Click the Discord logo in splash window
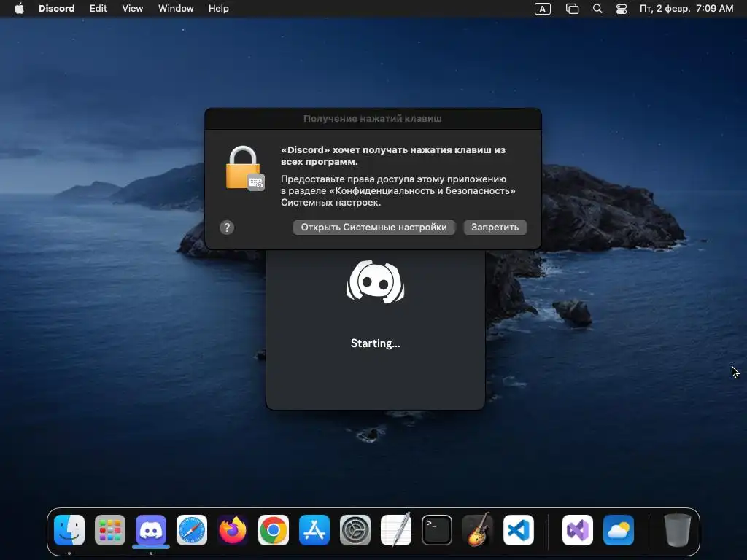Screen dimensions: 747x560 coord(376,282)
